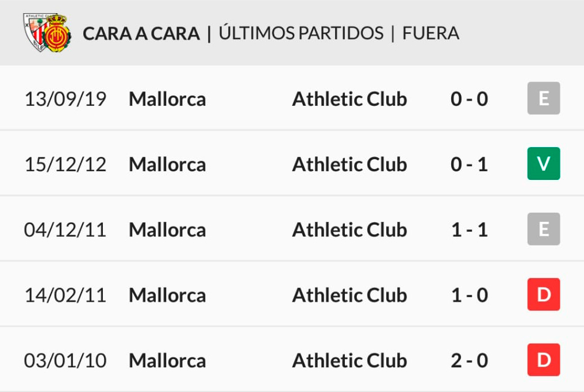The width and height of the screenshot is (584, 392).
Task: Click the Mallorca crest logo
Action: pos(57,33)
